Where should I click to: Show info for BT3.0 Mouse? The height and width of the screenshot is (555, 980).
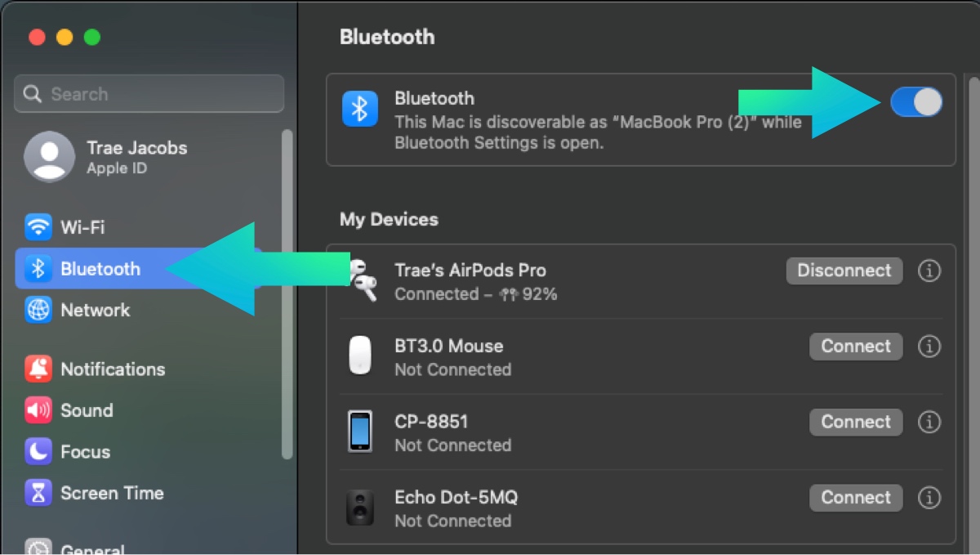pos(929,347)
